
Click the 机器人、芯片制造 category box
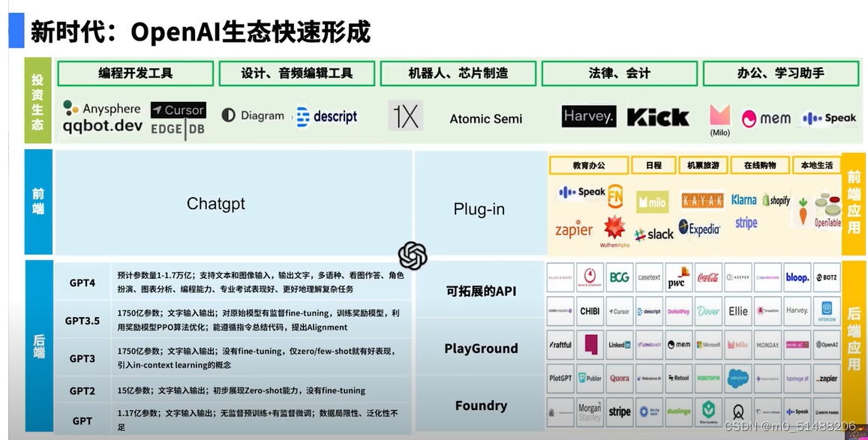click(x=458, y=73)
